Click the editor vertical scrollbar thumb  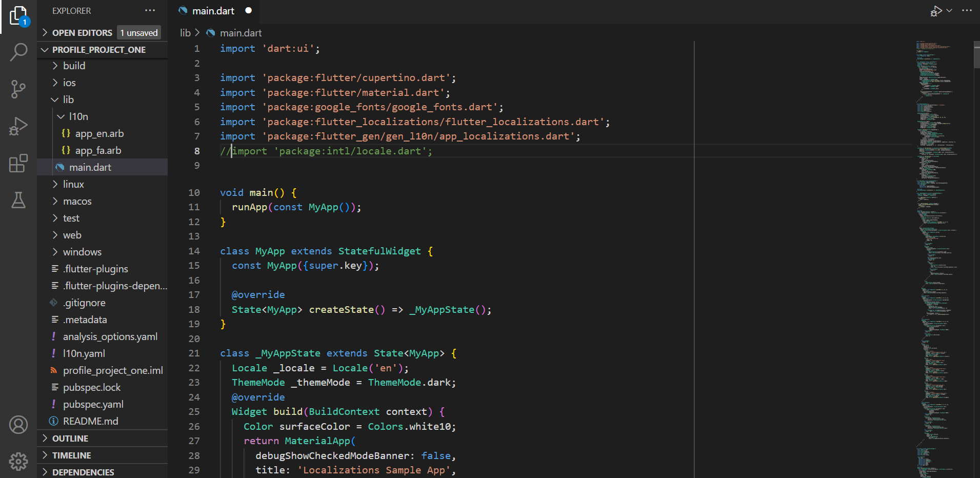[976, 55]
